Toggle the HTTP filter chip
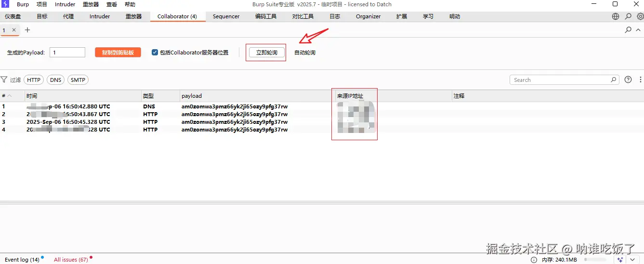The height and width of the screenshot is (264, 644). (34, 80)
